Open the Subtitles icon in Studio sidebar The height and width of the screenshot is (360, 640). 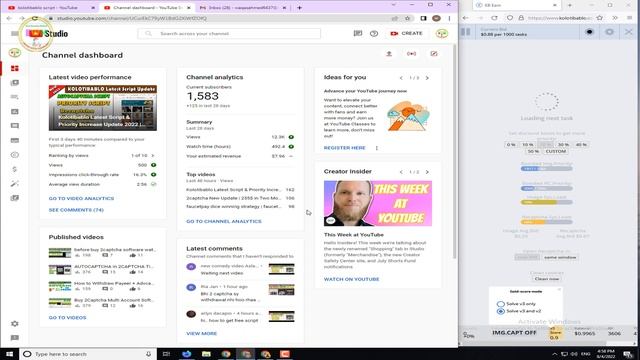(15, 140)
